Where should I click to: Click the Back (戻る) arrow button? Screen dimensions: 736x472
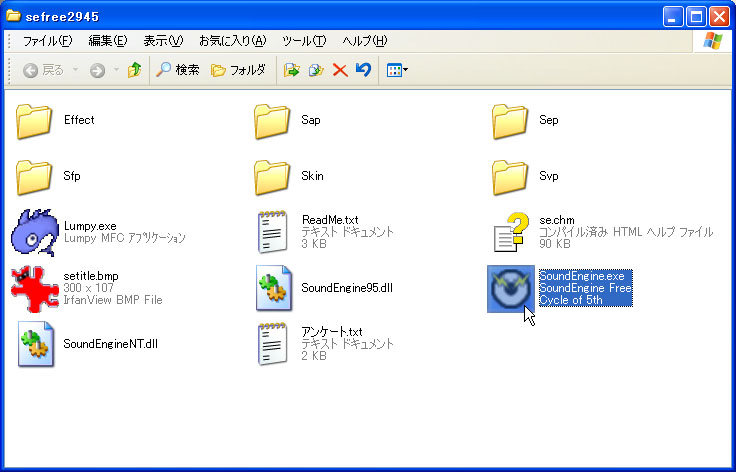click(43, 70)
